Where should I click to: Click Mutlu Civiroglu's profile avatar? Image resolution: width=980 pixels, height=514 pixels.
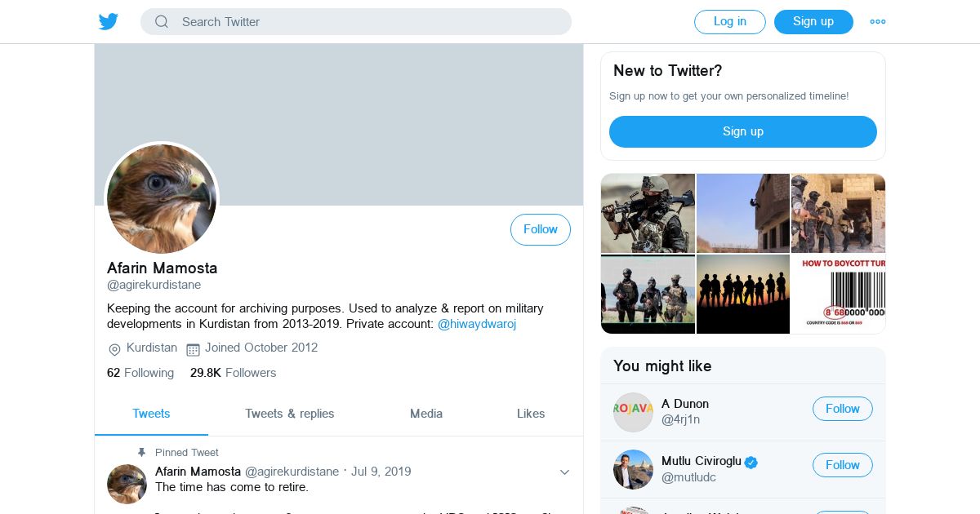(633, 469)
